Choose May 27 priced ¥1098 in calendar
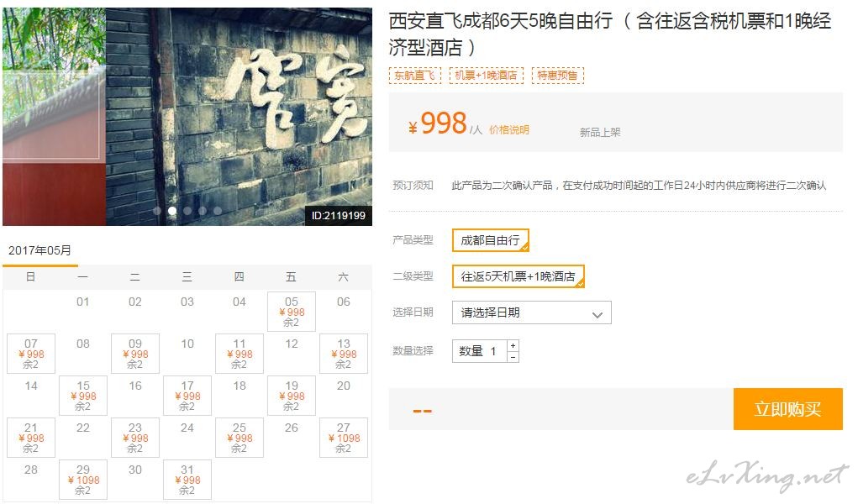The image size is (858, 504). pos(344,438)
